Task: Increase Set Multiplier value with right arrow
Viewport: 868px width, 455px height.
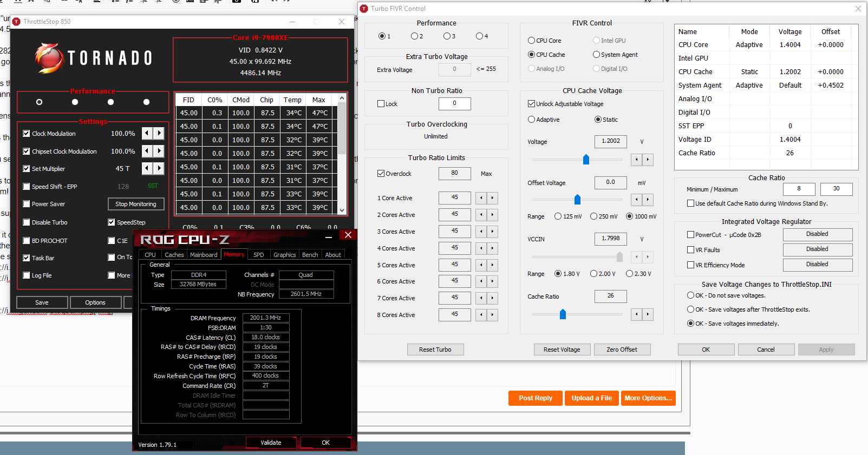Action: 159,168
